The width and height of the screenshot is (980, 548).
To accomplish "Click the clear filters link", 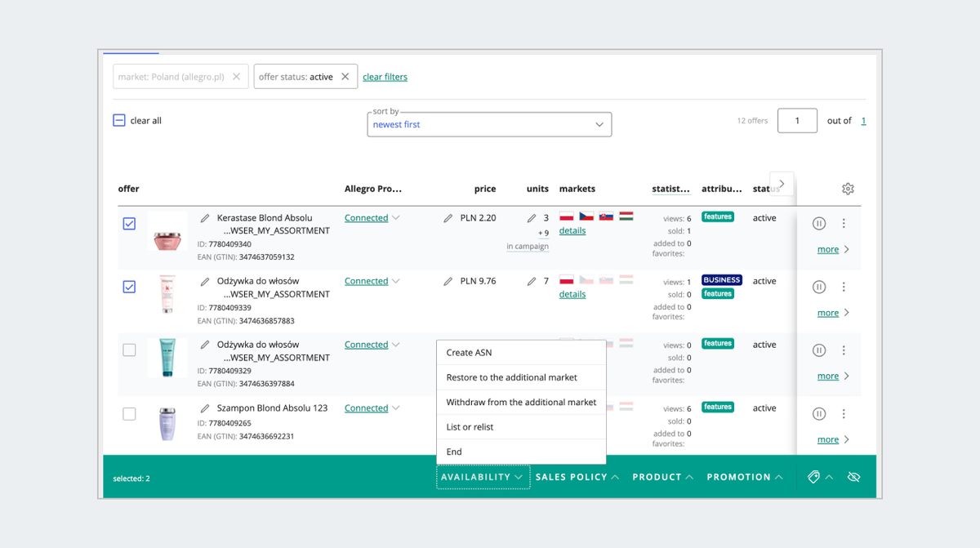I will click(x=385, y=77).
